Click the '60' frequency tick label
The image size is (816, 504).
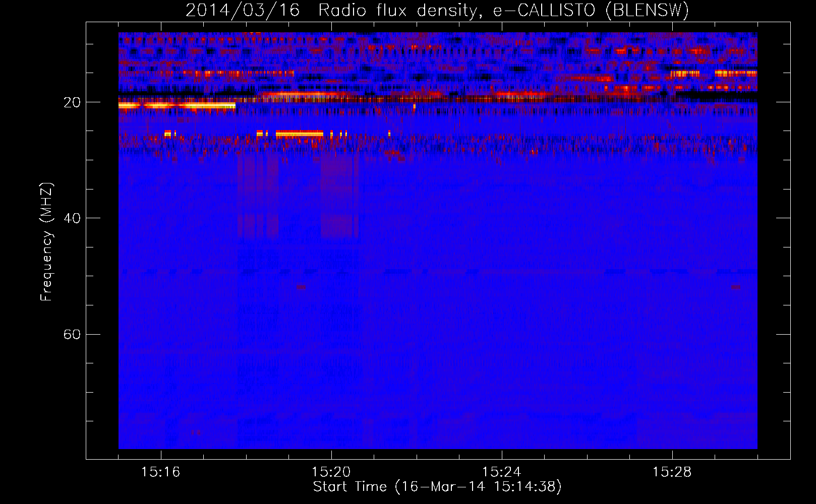point(72,334)
